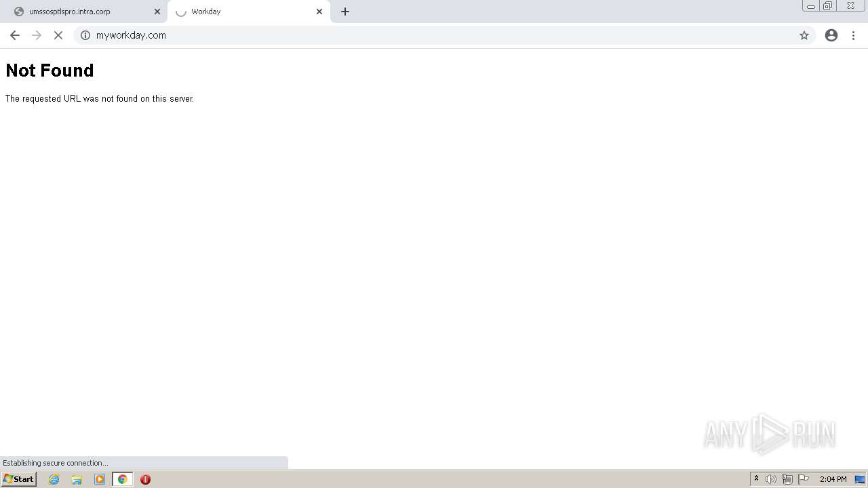This screenshot has height=488, width=868.
Task: Click the 'Establishing secure connection...' status text
Action: (55, 463)
